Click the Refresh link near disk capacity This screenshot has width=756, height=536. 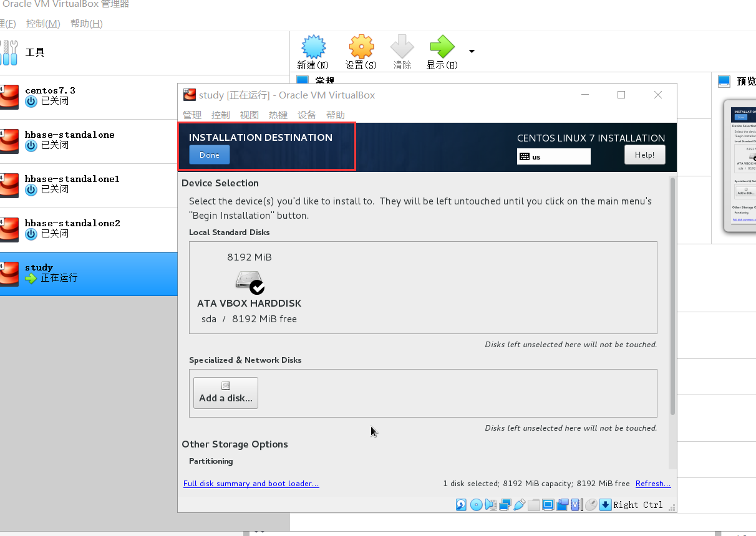pos(652,484)
